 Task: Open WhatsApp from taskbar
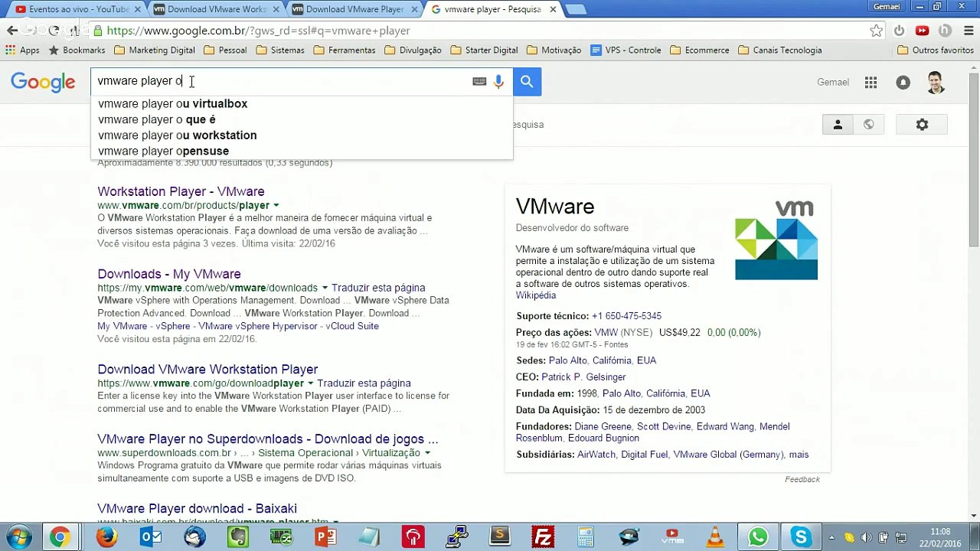click(x=758, y=537)
